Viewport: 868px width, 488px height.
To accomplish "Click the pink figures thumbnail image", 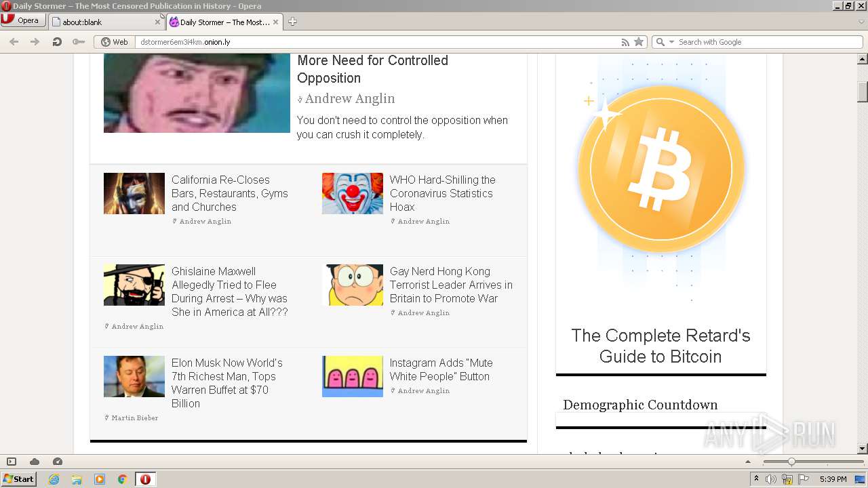I will 353,376.
